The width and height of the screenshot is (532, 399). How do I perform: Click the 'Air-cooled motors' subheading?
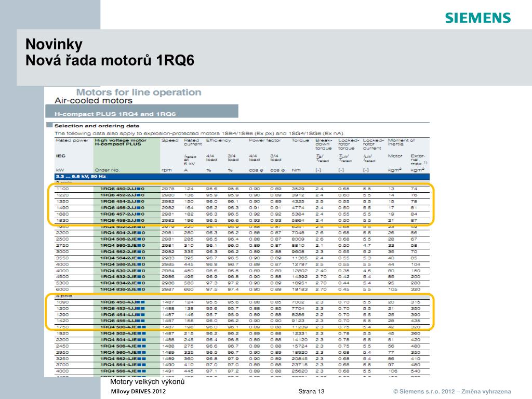pos(94,100)
